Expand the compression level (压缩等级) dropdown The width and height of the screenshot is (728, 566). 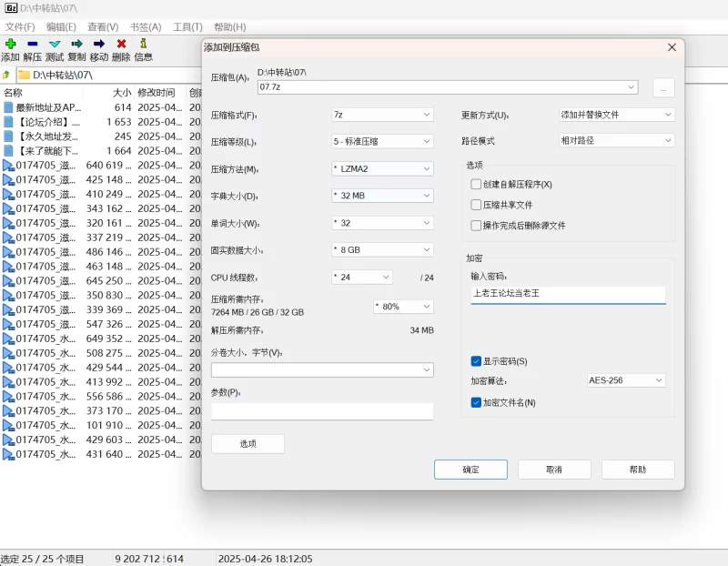(x=382, y=142)
